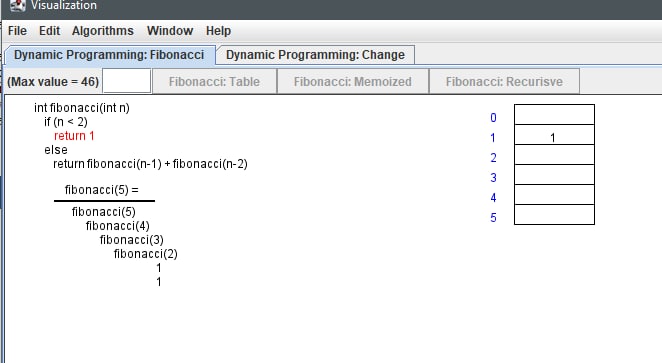662x363 pixels.
Task: Click the table cell containing 1
Action: (554, 135)
